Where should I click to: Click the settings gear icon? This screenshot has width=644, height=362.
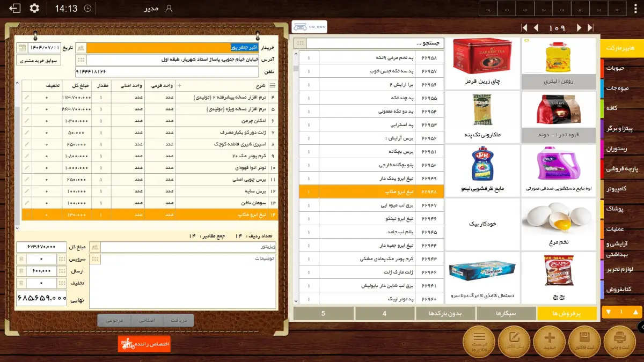click(x=34, y=8)
